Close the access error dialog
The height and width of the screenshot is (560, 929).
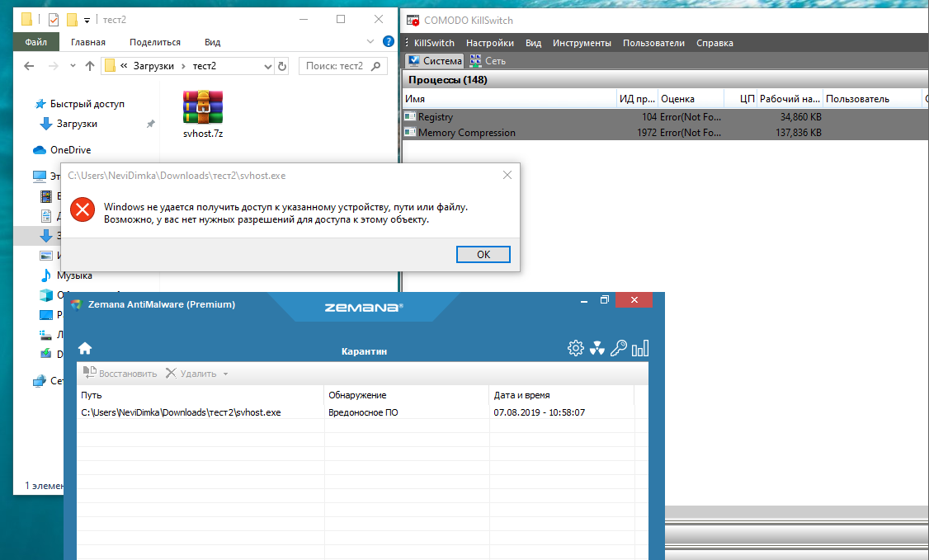click(x=507, y=175)
